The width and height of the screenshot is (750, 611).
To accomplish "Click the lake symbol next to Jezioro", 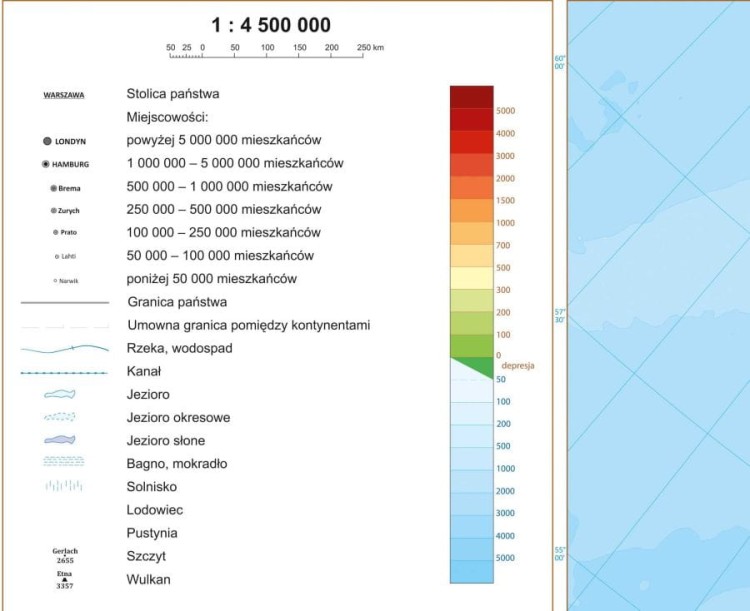I will tap(60, 394).
